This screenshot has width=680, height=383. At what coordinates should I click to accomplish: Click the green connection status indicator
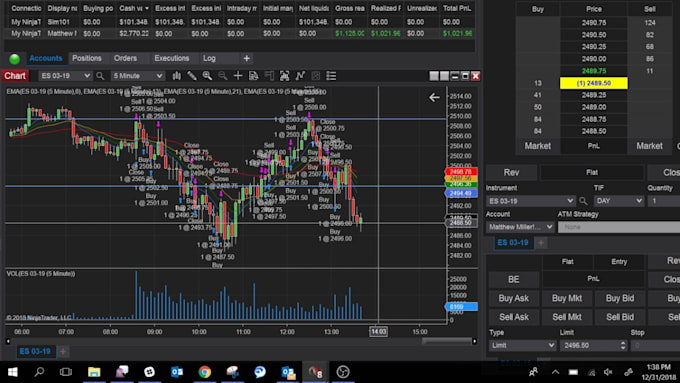14,59
